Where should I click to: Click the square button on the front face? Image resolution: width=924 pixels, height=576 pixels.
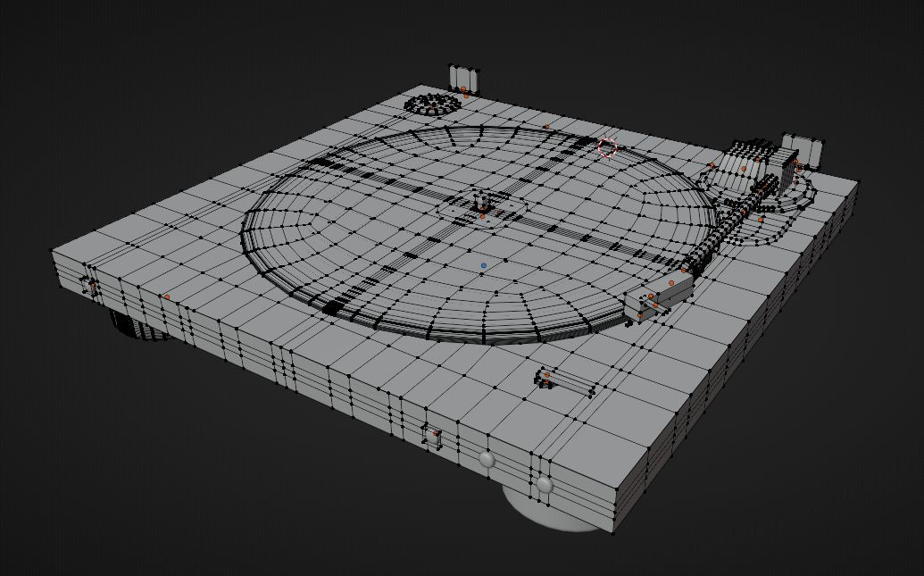[x=433, y=436]
